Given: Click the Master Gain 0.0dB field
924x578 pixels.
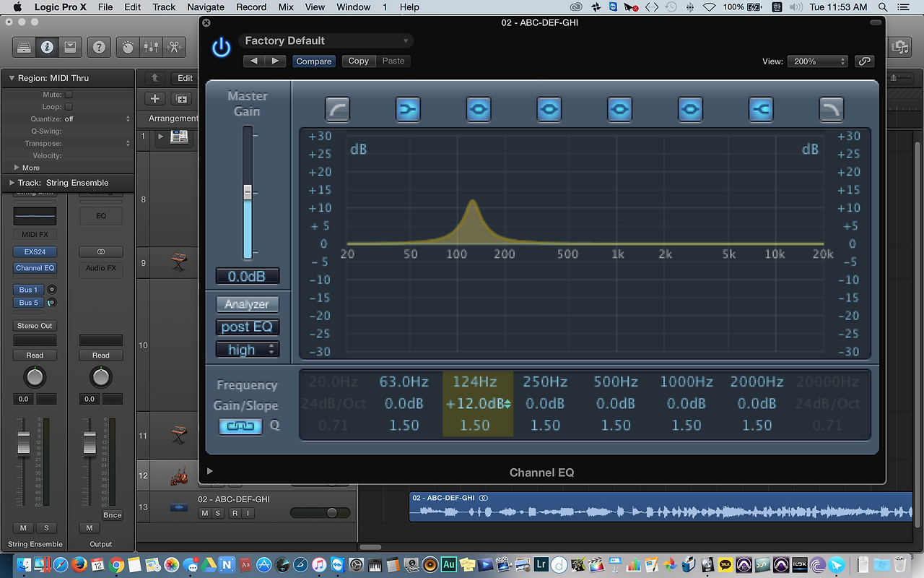Looking at the screenshot, I should click(x=248, y=277).
